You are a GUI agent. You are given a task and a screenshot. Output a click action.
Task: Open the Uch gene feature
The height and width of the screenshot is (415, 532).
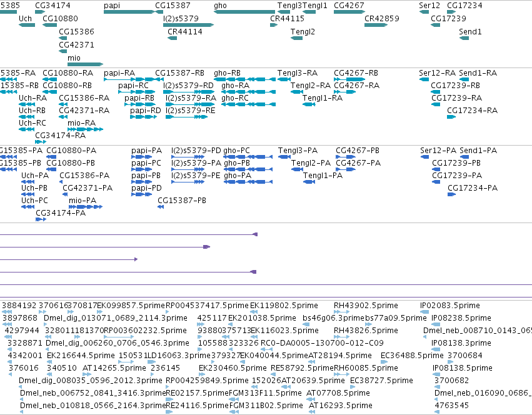[26, 25]
